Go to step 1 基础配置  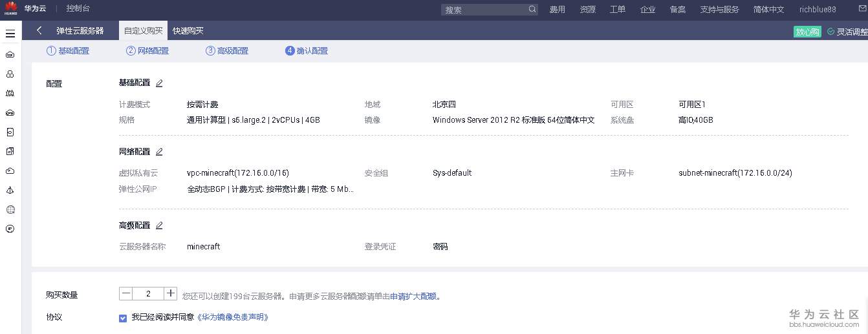point(68,51)
